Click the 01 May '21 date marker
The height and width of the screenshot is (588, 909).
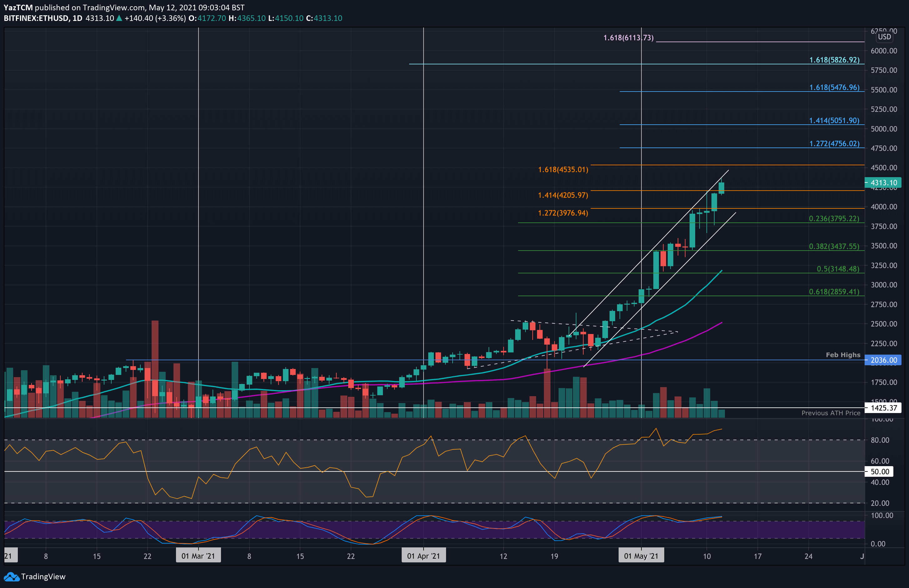[x=641, y=556]
